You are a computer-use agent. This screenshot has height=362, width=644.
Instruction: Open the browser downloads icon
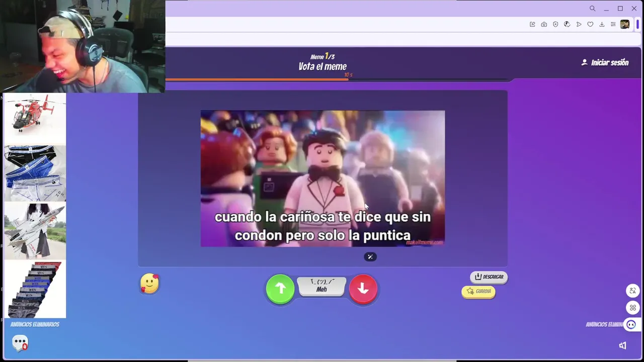602,24
